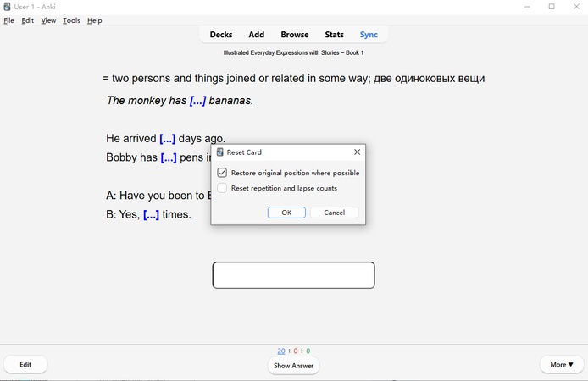Open the card Browse window
The image size is (588, 381).
click(295, 35)
